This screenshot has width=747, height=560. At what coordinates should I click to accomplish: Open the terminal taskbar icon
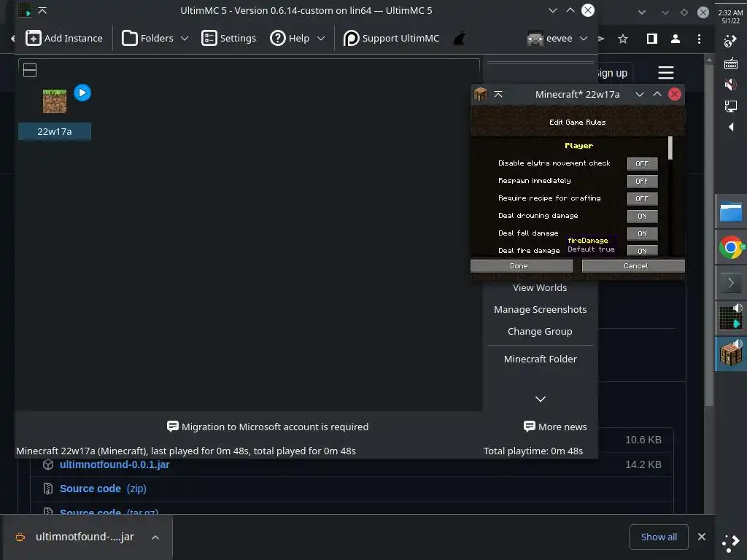[731, 283]
